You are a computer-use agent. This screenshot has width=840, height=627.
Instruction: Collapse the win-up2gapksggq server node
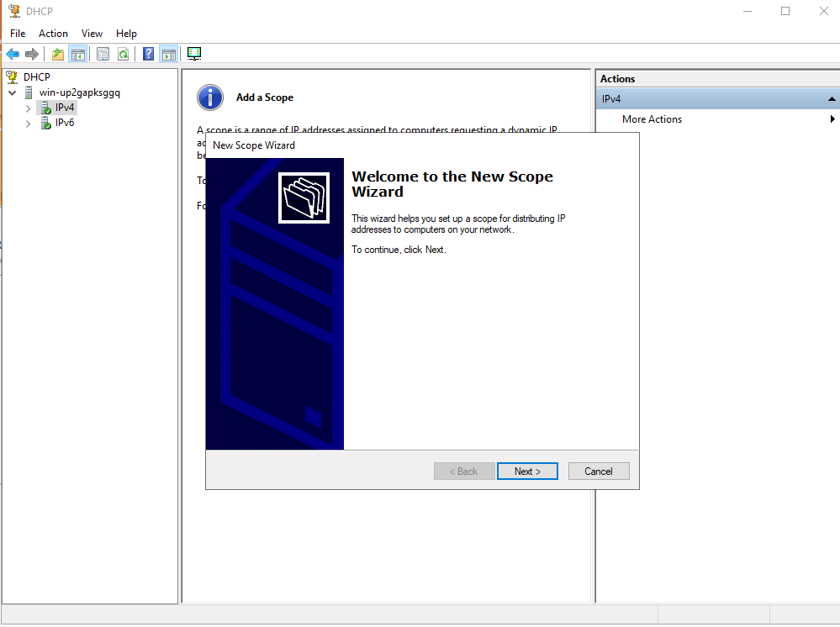[12, 92]
